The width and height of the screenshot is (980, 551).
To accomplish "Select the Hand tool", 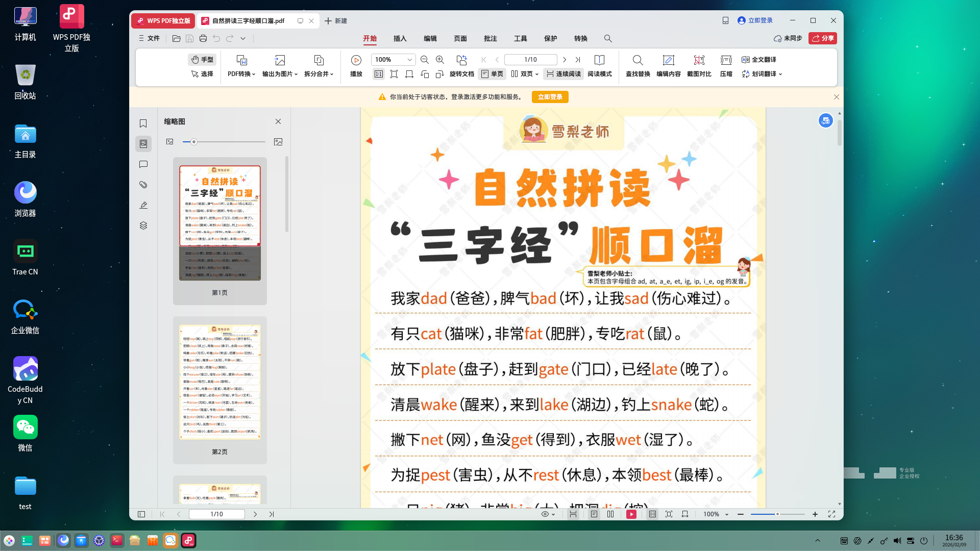I will (202, 60).
